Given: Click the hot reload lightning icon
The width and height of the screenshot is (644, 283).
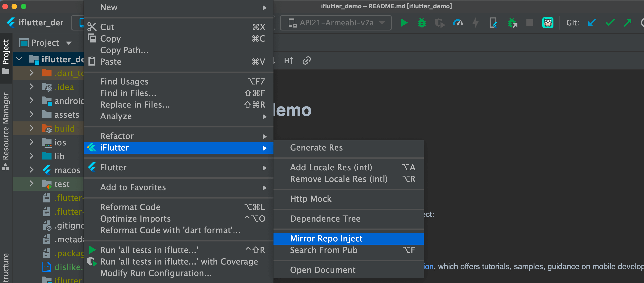Looking at the screenshot, I should [x=476, y=23].
